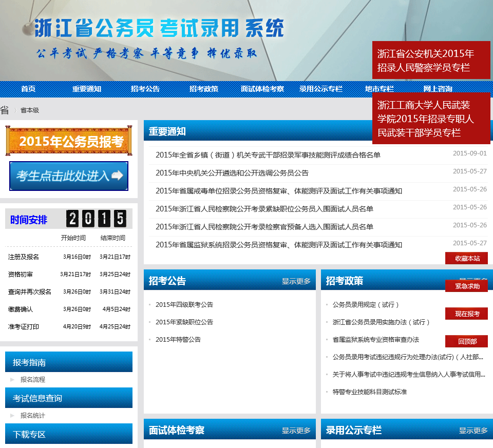The width and height of the screenshot is (493, 448).
Task: Click the 招考政策 panel header title
Action: (344, 281)
